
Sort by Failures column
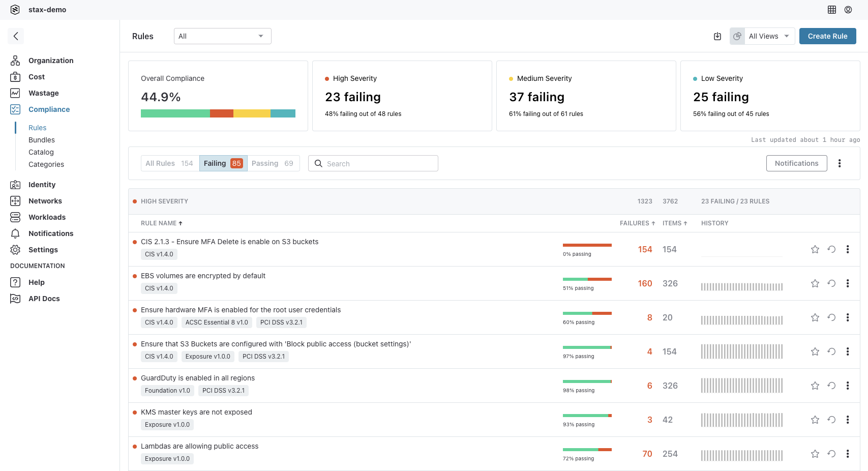click(637, 223)
